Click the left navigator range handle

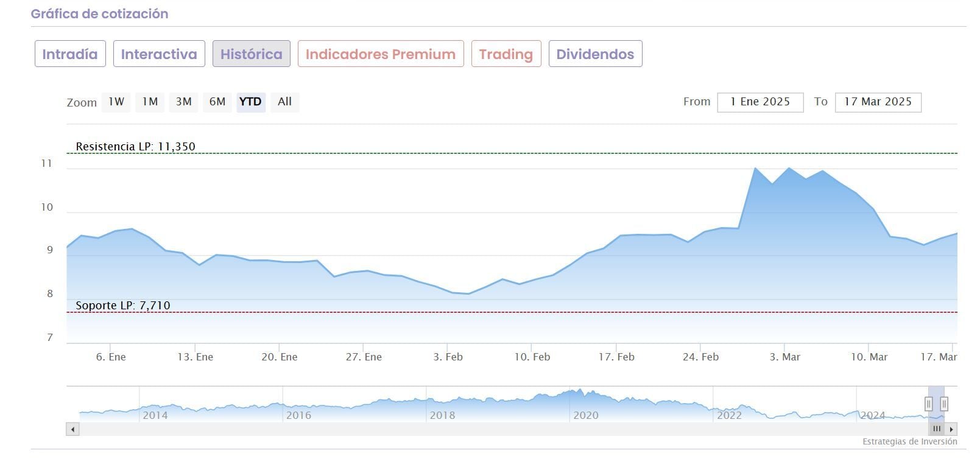[x=928, y=404]
